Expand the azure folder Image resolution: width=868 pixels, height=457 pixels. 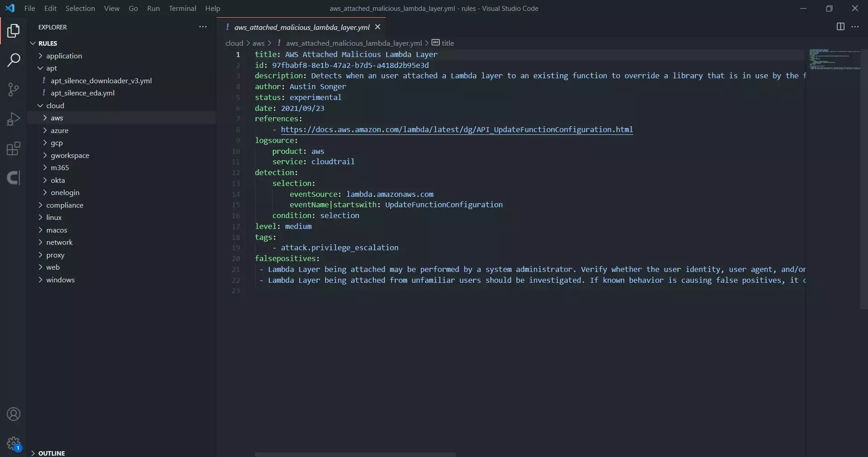pos(45,130)
